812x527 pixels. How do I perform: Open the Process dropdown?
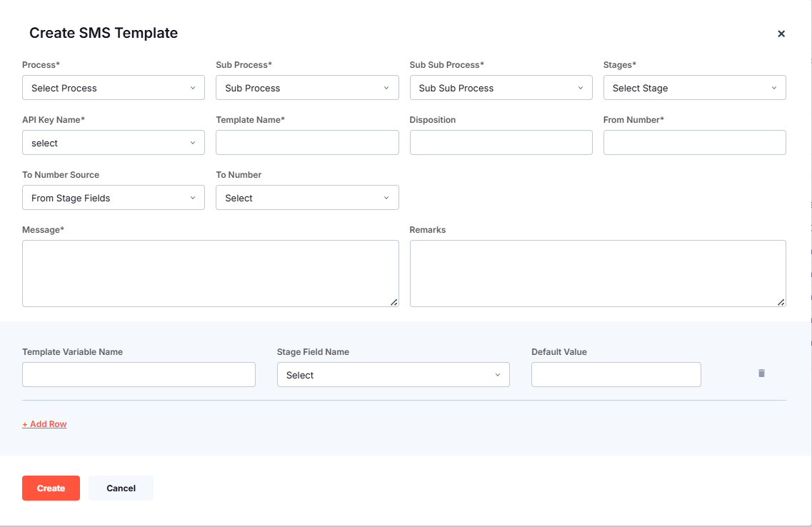(113, 87)
